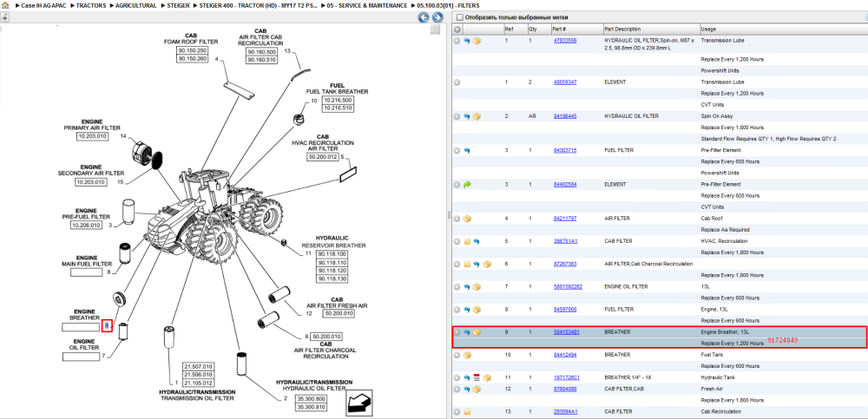Click blue arrow icon for part 87684088
Viewport: 868px width, 419px height.
[x=467, y=390]
